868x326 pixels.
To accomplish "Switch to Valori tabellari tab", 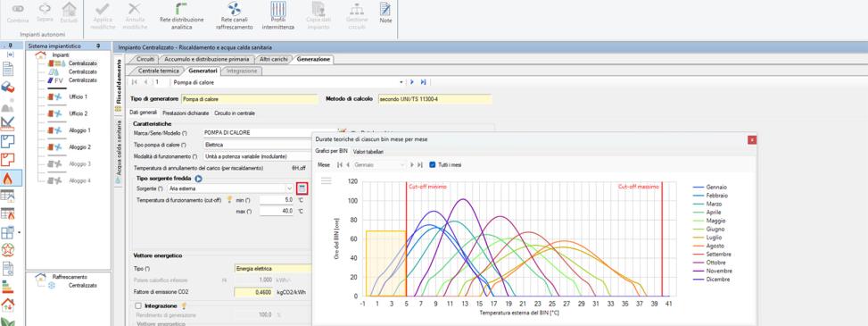I will tap(368, 151).
